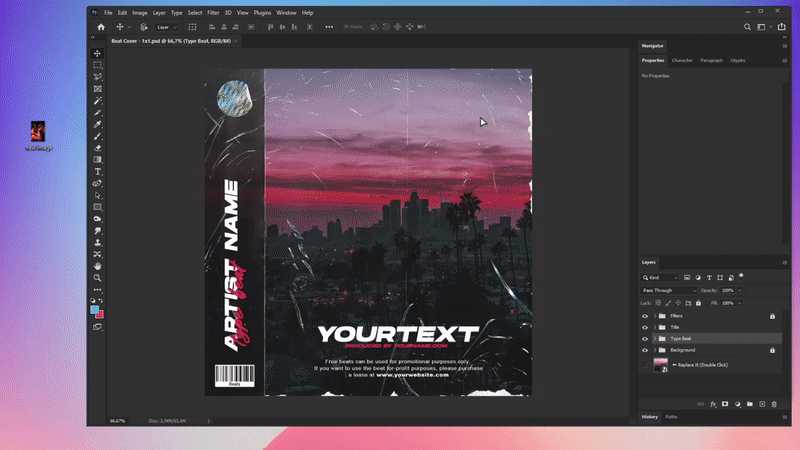Viewport: 800px width, 450px height.
Task: Add a layer mask
Action: tap(725, 404)
